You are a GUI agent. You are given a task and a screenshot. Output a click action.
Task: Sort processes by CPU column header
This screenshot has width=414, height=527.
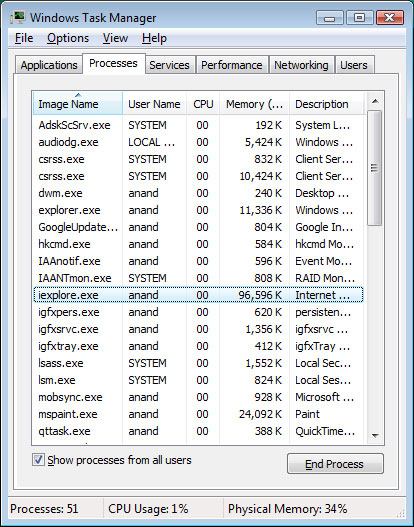click(x=203, y=104)
